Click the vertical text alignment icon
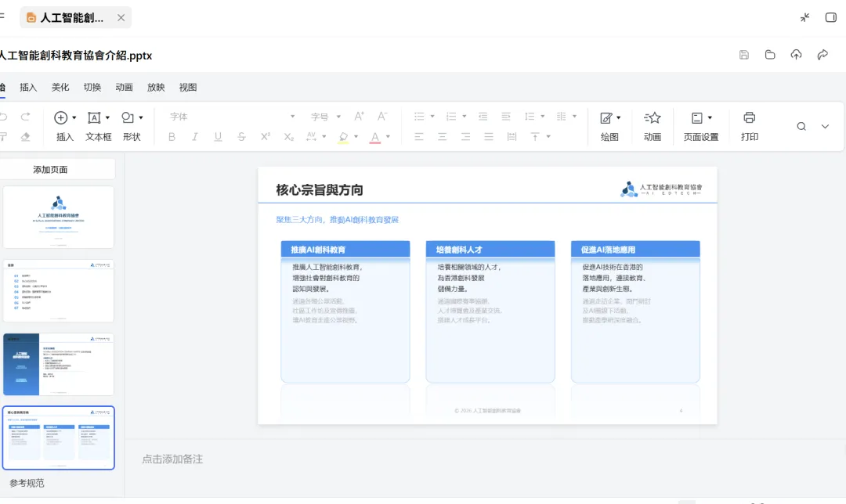The image size is (846, 504). [x=535, y=137]
